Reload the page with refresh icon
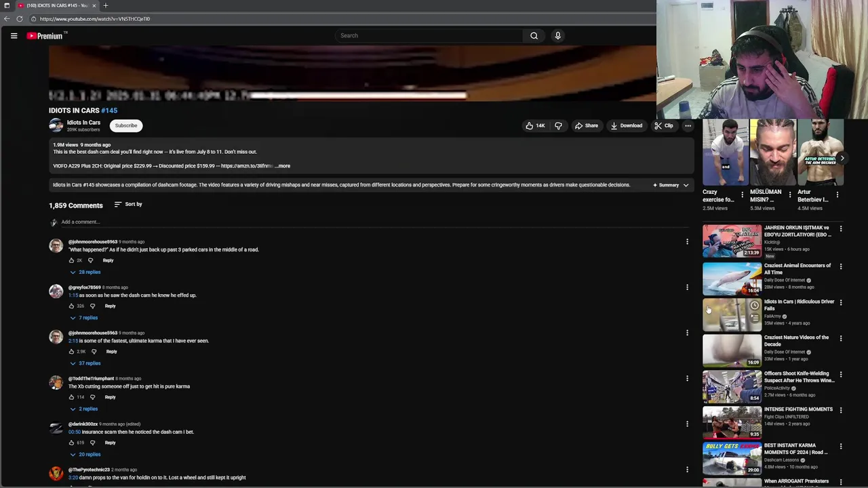Screen dimensions: 868x488 [x=19, y=19]
